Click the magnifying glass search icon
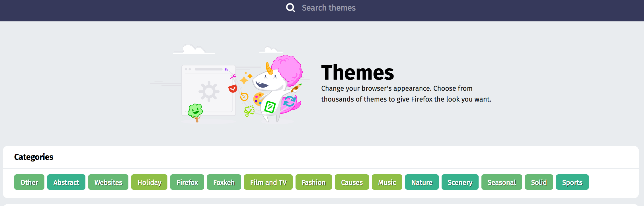The height and width of the screenshot is (206, 644). [x=290, y=8]
